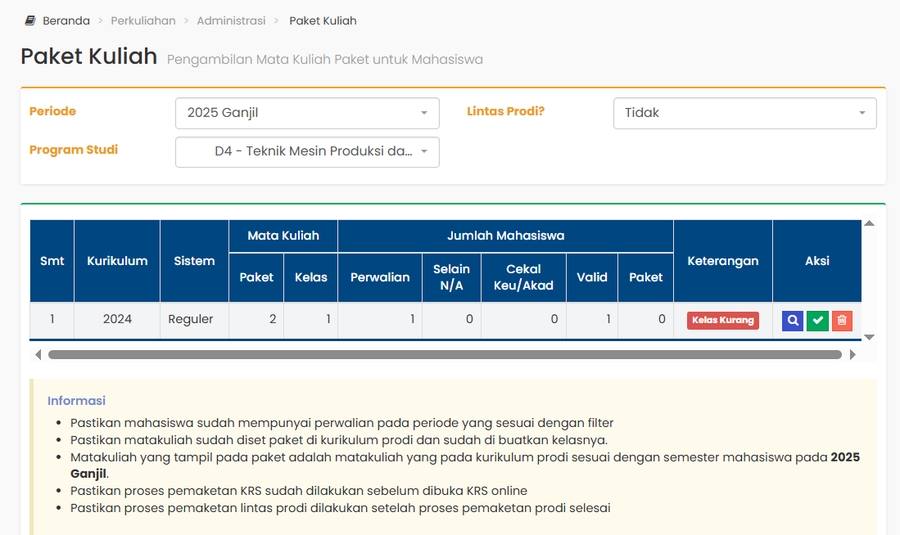Click the blue magnifier detail button
Screen dimensions: 900x535
tap(792, 321)
